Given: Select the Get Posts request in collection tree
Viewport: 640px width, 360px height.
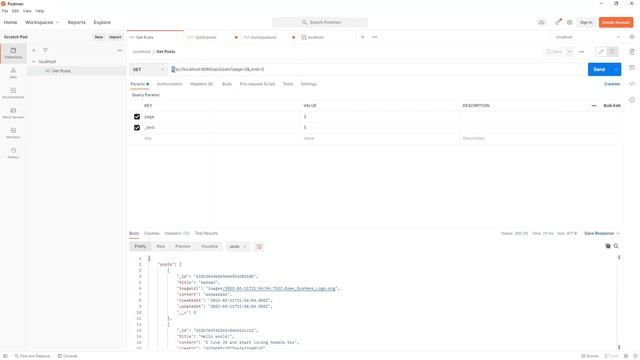Looking at the screenshot, I should [x=77, y=71].
